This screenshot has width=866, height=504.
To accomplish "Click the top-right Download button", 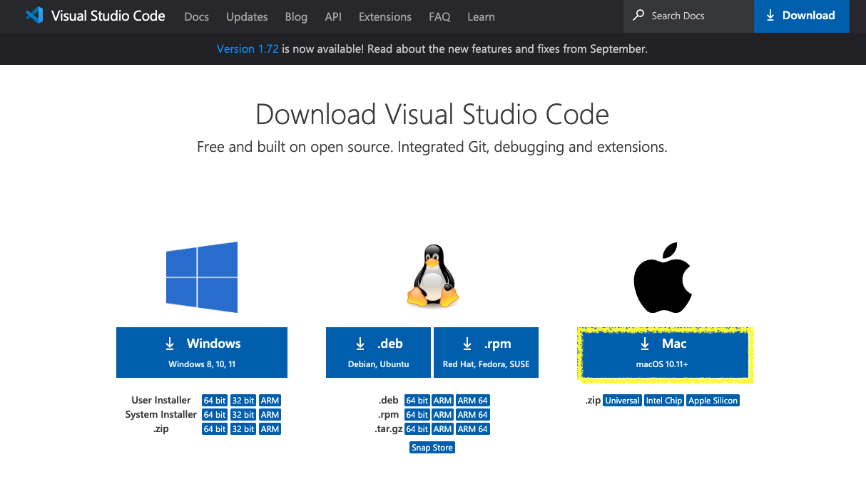I will pos(802,16).
